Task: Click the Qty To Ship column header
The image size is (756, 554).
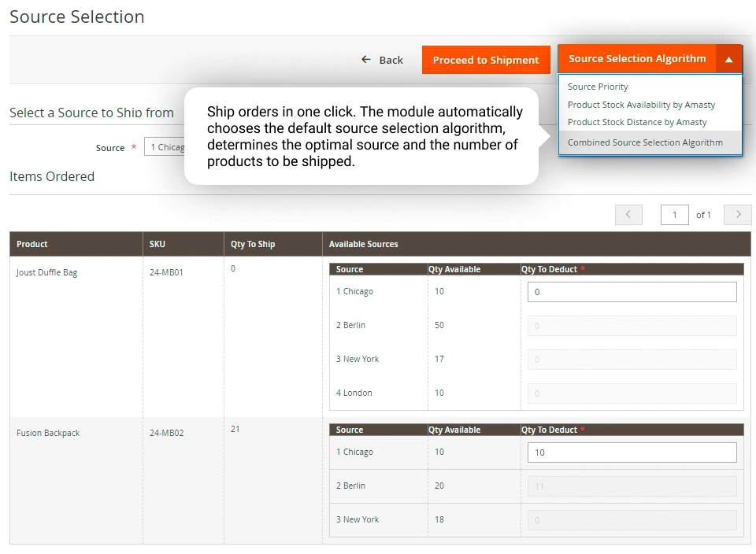Action: 252,244
